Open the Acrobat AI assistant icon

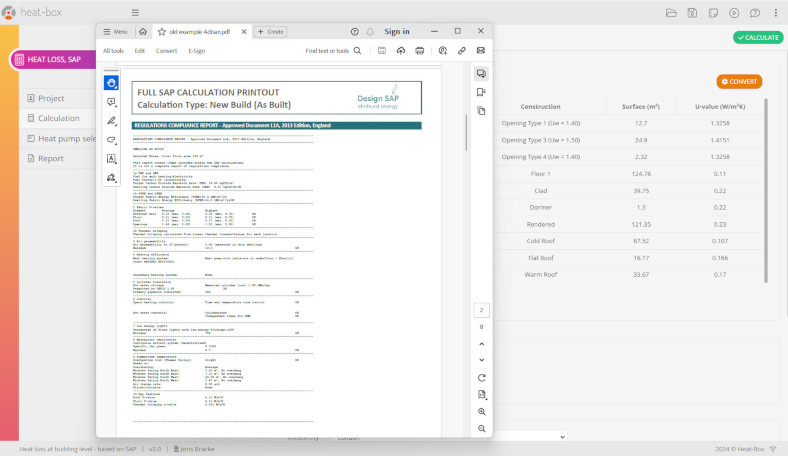pos(443,51)
